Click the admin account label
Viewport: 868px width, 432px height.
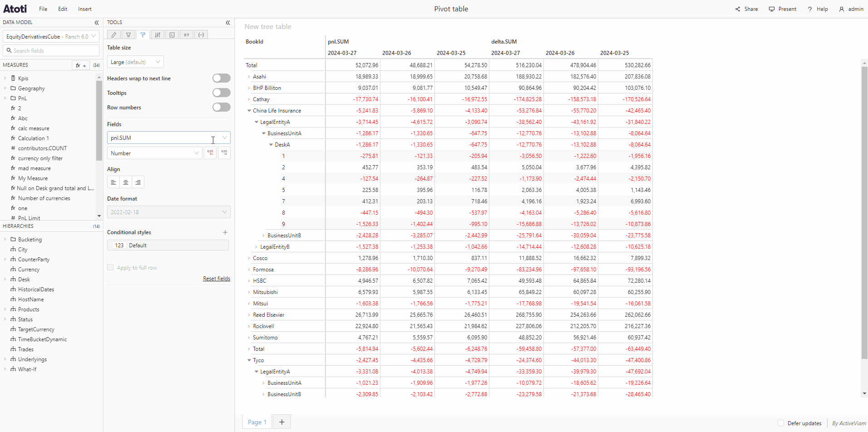(856, 9)
